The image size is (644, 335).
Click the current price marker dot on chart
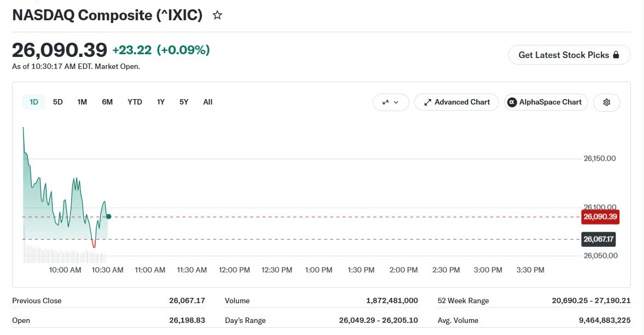click(108, 217)
